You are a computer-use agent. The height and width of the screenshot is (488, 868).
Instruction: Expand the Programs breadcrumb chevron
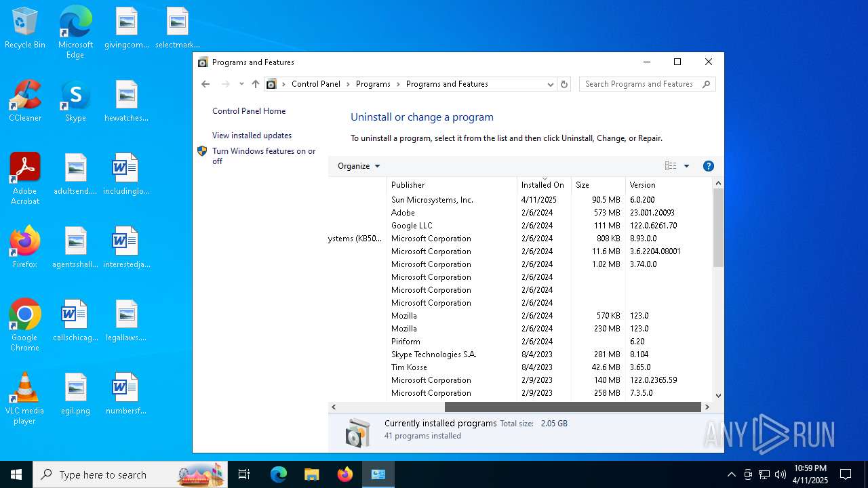coord(398,84)
